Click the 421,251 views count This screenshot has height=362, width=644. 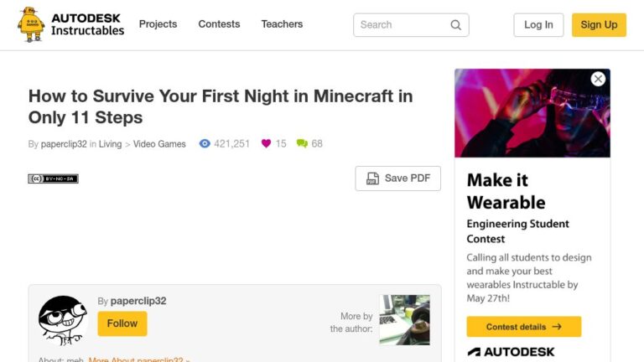pos(231,143)
